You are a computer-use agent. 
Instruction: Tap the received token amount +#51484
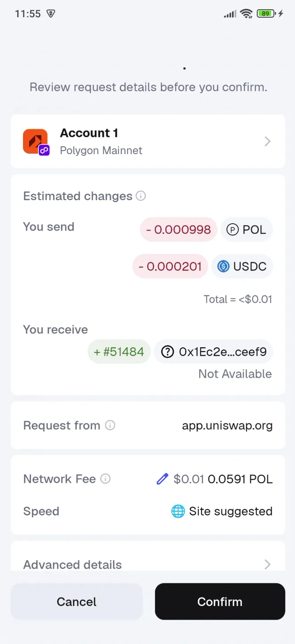click(x=119, y=352)
